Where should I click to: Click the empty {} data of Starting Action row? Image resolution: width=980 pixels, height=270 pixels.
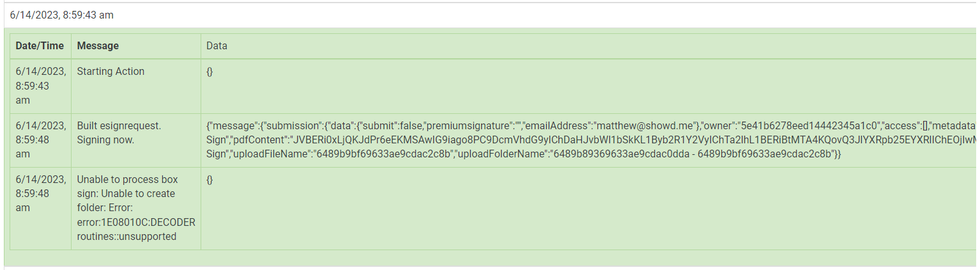click(x=210, y=72)
